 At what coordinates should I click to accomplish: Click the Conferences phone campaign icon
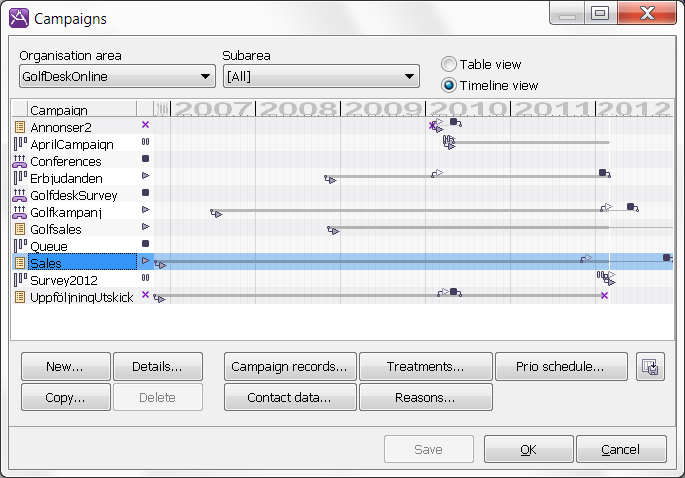click(20, 161)
